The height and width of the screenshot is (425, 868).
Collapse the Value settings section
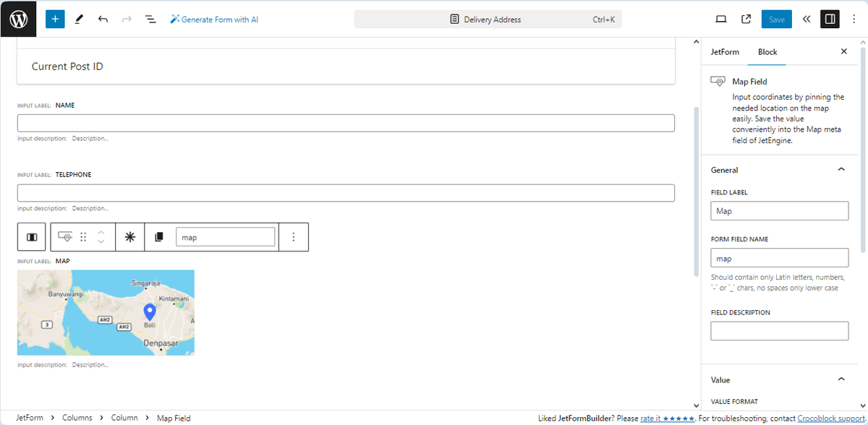pos(841,379)
